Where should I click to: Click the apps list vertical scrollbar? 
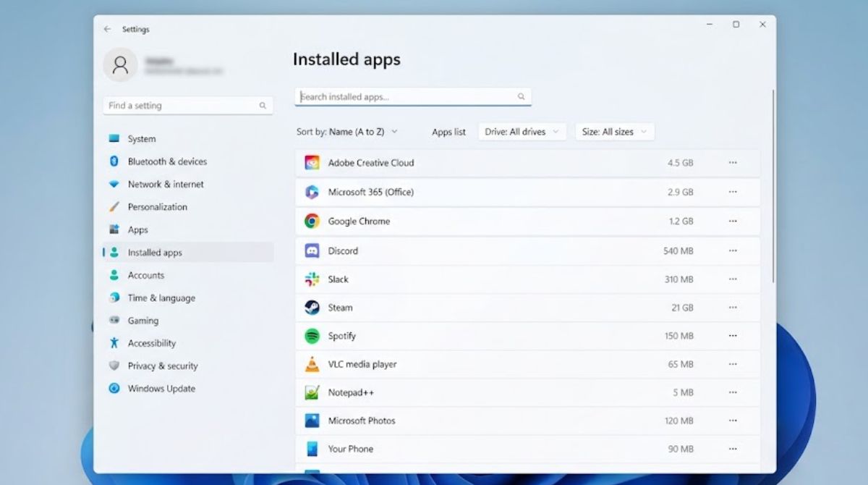773,185
